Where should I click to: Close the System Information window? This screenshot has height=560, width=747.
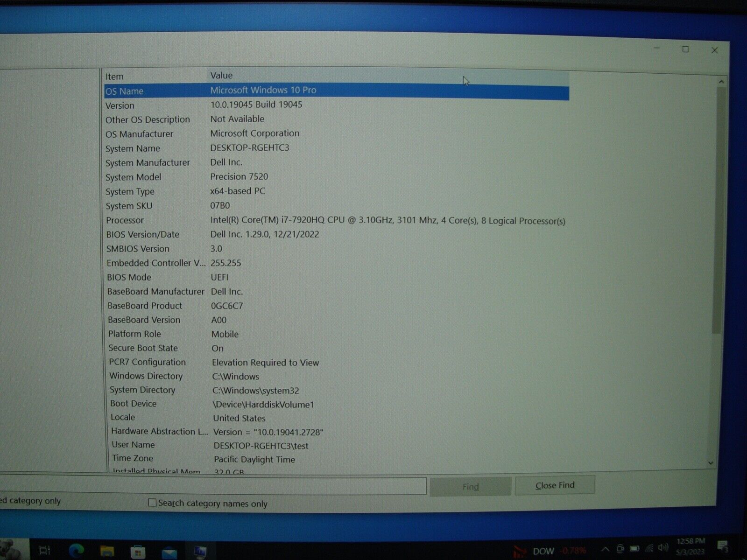pyautogui.click(x=714, y=50)
